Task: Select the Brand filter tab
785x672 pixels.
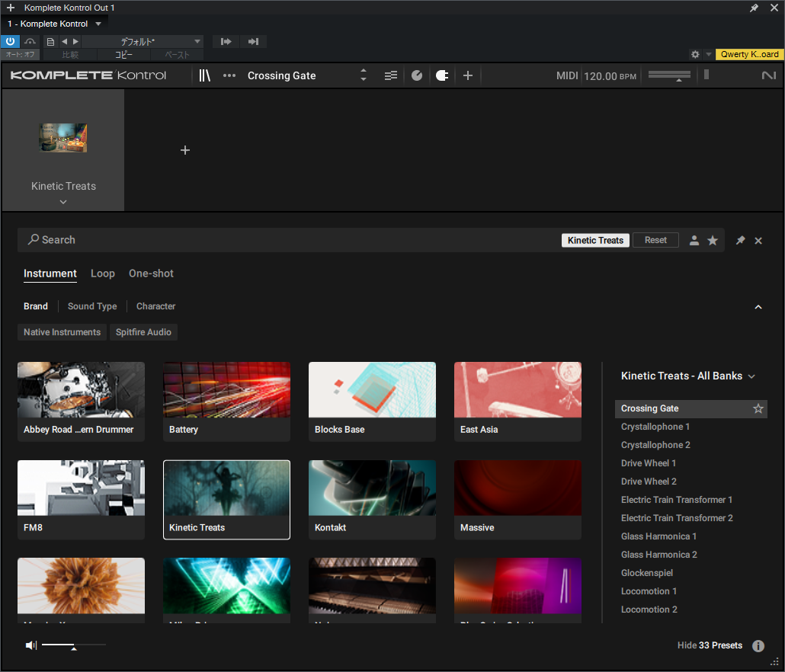Action: pyautogui.click(x=36, y=306)
